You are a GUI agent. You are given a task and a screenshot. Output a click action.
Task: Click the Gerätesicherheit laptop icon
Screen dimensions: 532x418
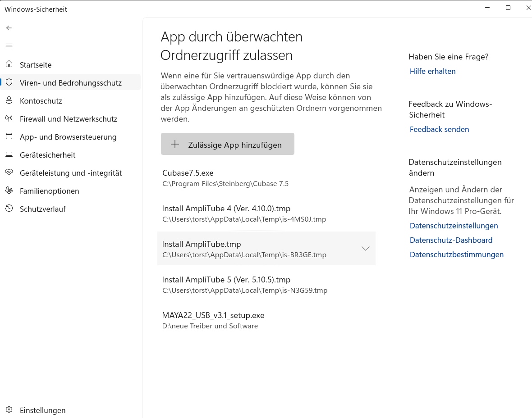pos(9,154)
